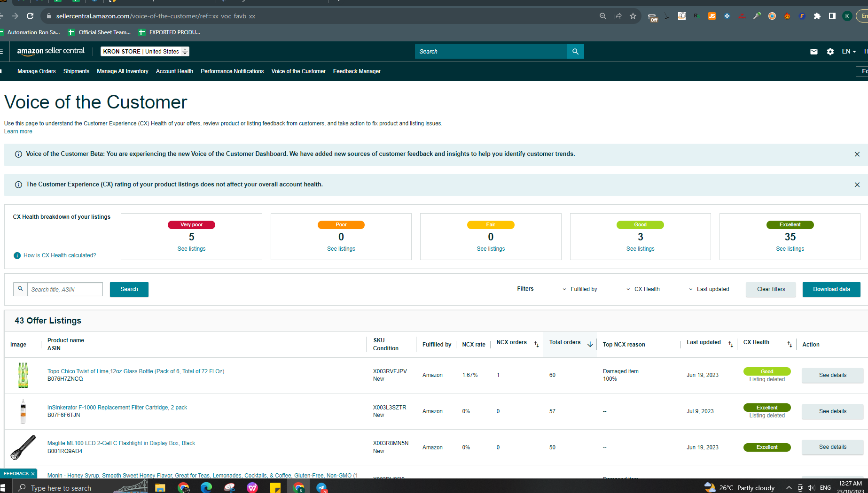The height and width of the screenshot is (493, 868).
Task: Close the FEEDBACK tab at bottom left
Action: pos(32,474)
